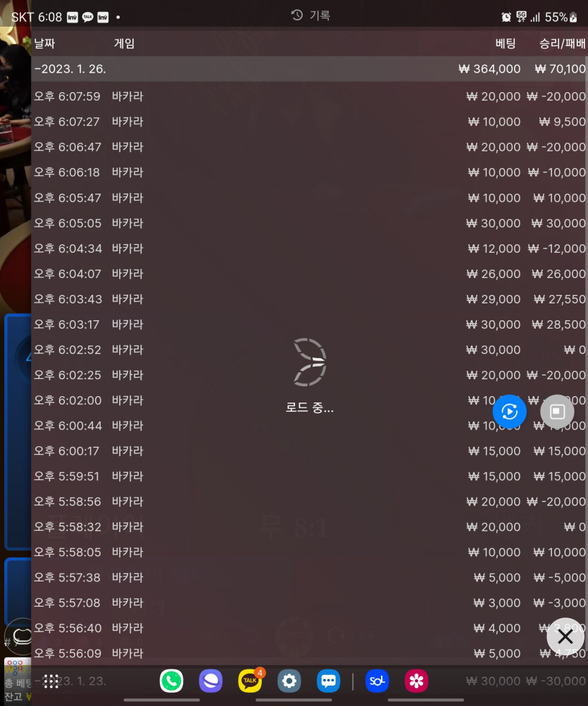The height and width of the screenshot is (706, 588).
Task: Open the 오후 6:00:17 바카라 record
Action: point(309,450)
